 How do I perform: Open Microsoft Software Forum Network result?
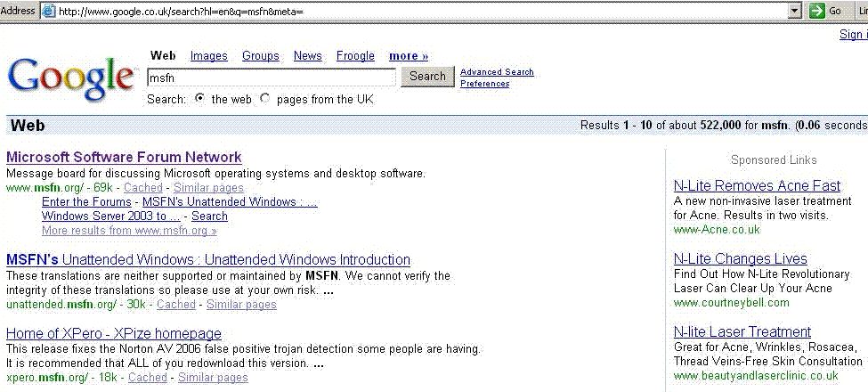pyautogui.click(x=124, y=157)
